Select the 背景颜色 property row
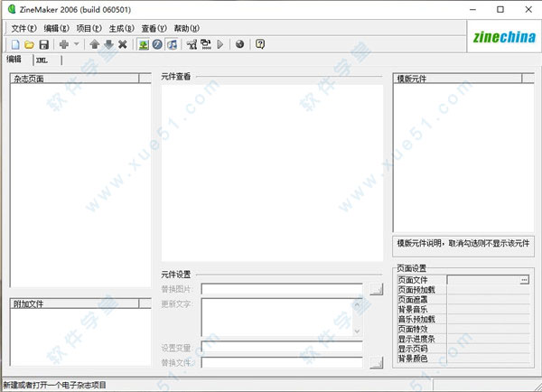The image size is (542, 392). (x=463, y=359)
